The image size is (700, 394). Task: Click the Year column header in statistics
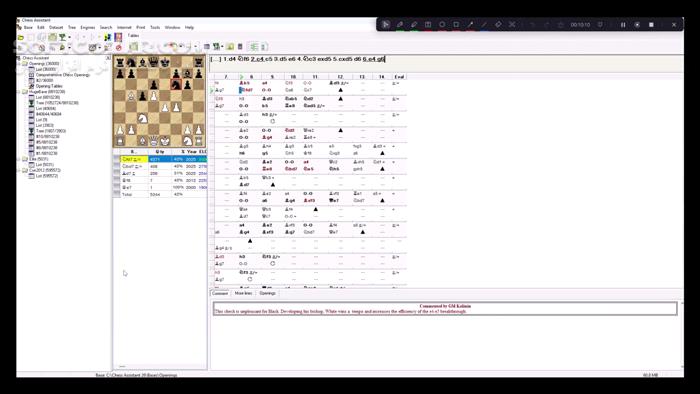[192, 152]
